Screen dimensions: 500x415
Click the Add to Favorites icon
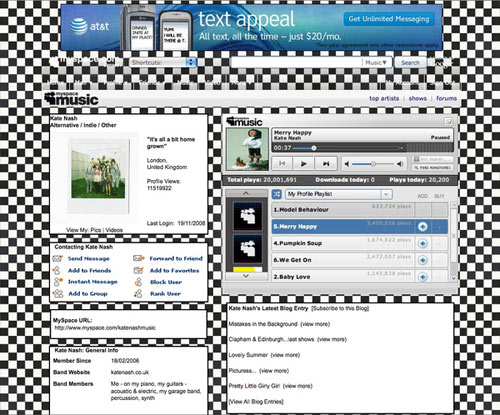(139, 270)
